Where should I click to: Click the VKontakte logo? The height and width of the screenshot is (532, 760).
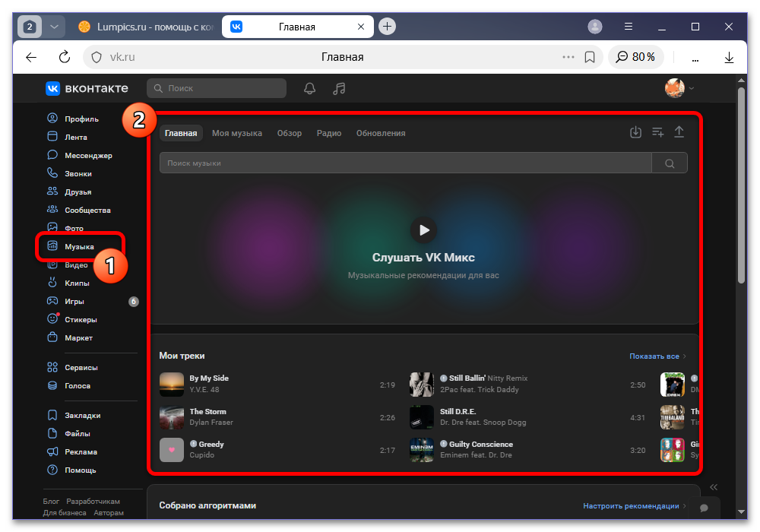[x=87, y=88]
